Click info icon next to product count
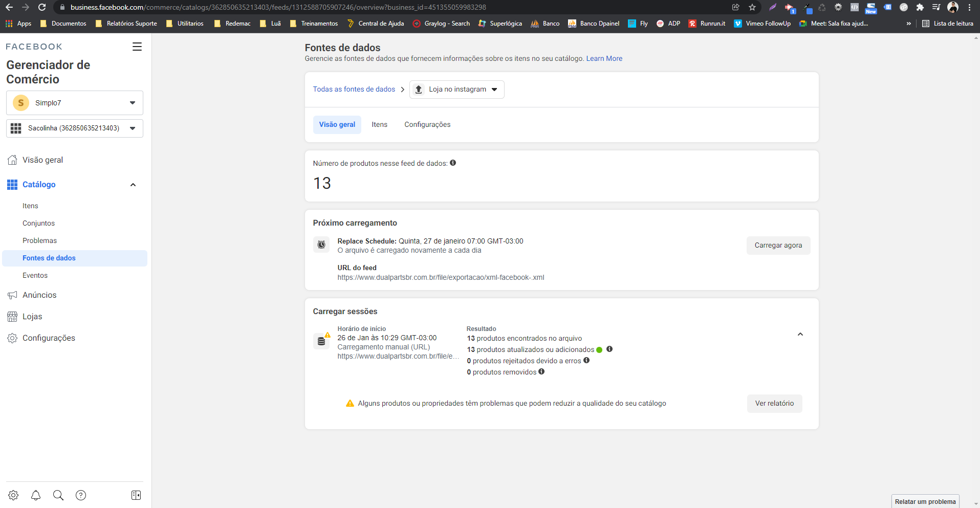This screenshot has height=508, width=980. [453, 163]
